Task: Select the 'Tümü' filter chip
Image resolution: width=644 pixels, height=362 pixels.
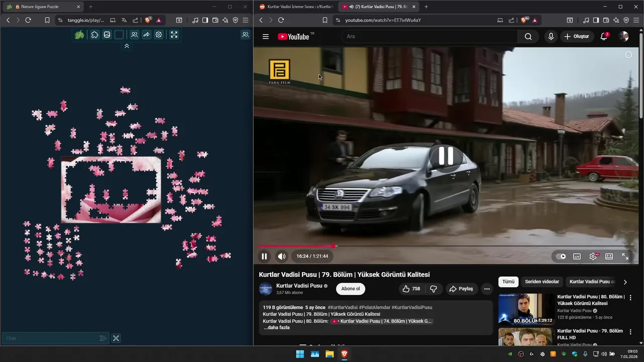Action: coord(509,282)
